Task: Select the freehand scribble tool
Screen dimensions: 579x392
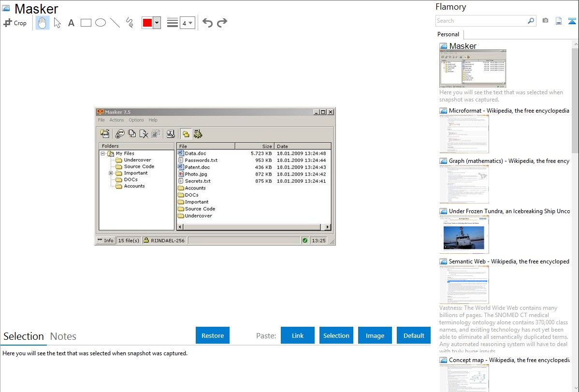Action: click(130, 23)
